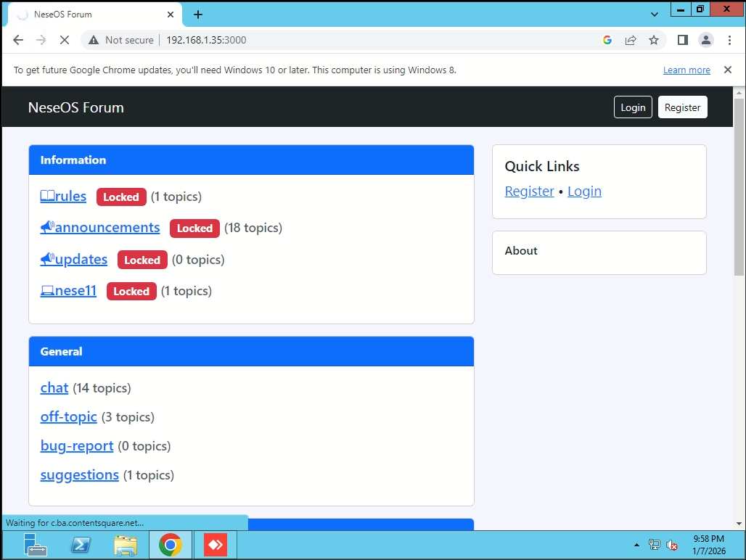The width and height of the screenshot is (746, 560).
Task: Open the Chrome profile avatar
Action: pyautogui.click(x=705, y=41)
